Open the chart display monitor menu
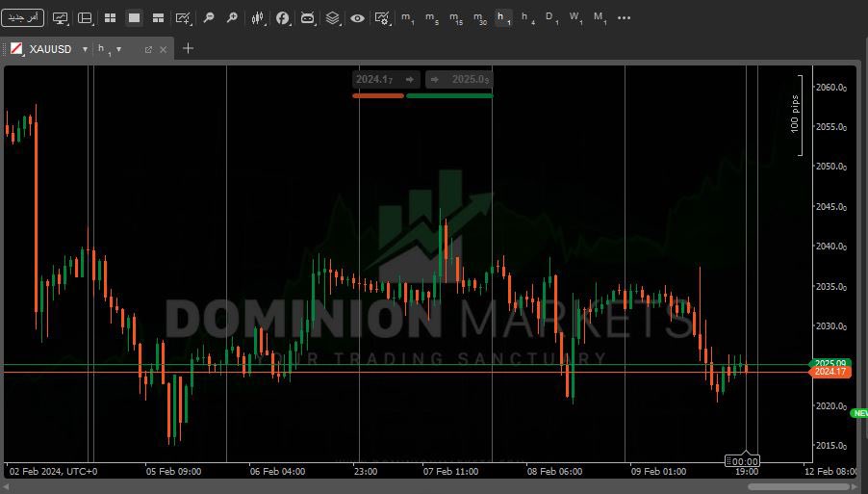The width and height of the screenshot is (868, 494). (x=60, y=18)
